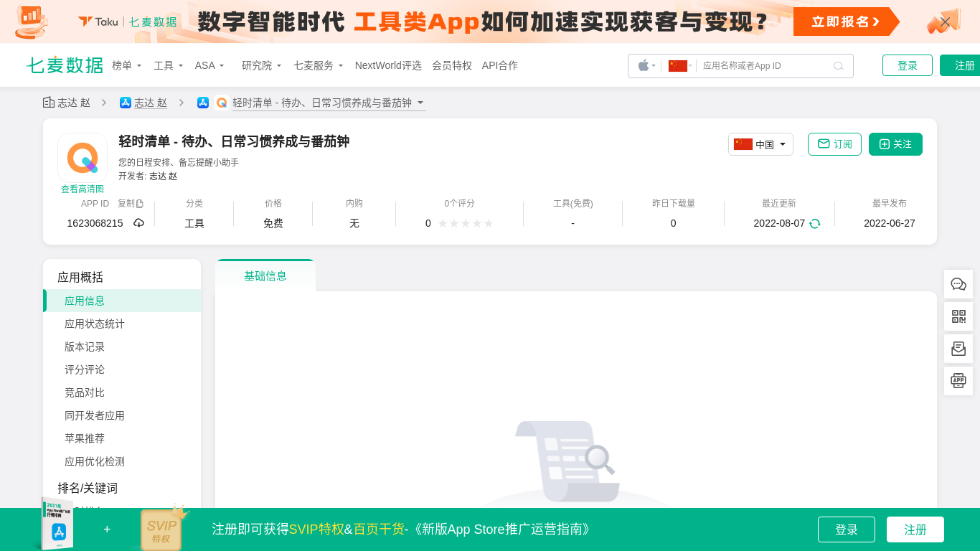
Task: Open NextWorld评选 page
Action: [388, 65]
